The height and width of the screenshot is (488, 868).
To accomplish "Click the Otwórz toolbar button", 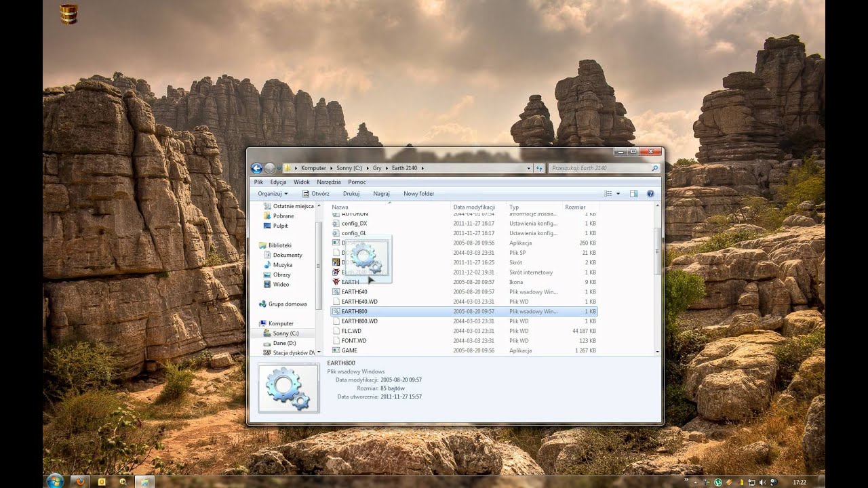I will click(315, 194).
